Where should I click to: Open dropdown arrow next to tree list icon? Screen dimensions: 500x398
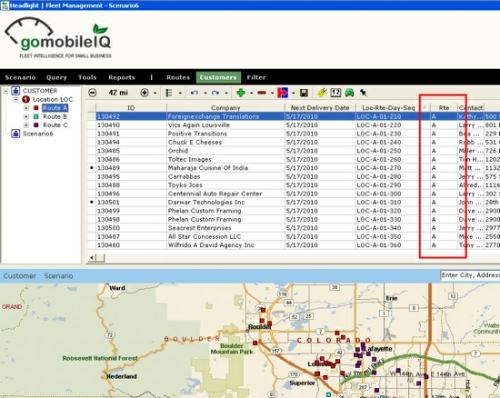point(180,93)
